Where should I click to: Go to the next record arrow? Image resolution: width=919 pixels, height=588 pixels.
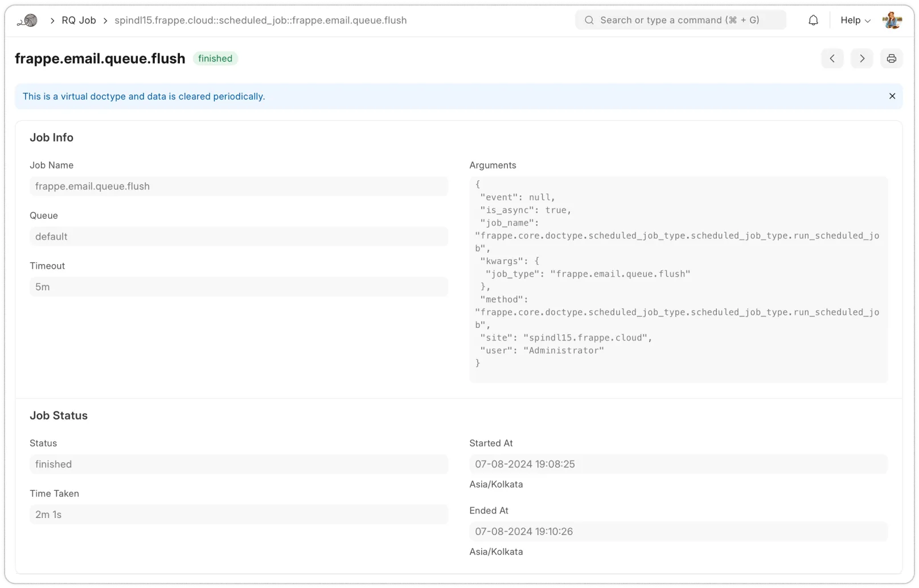tap(861, 58)
